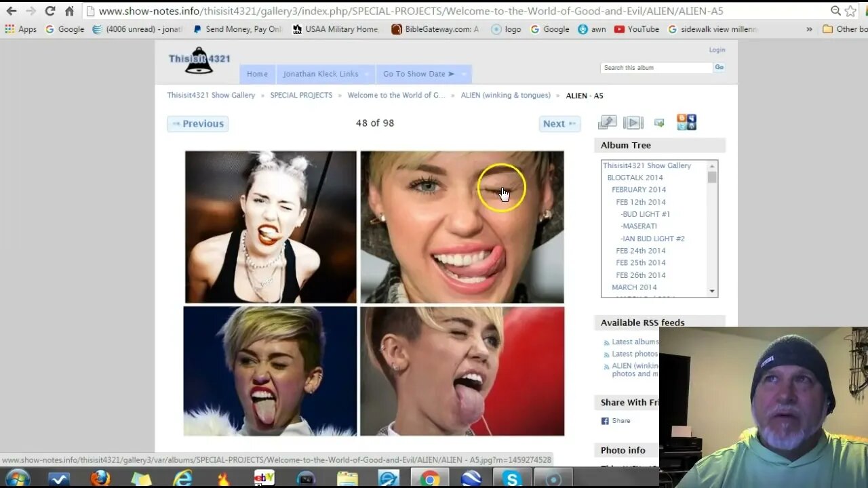868x488 pixels.
Task: Select FEB 24th 2014 in Album Tree
Action: point(641,251)
